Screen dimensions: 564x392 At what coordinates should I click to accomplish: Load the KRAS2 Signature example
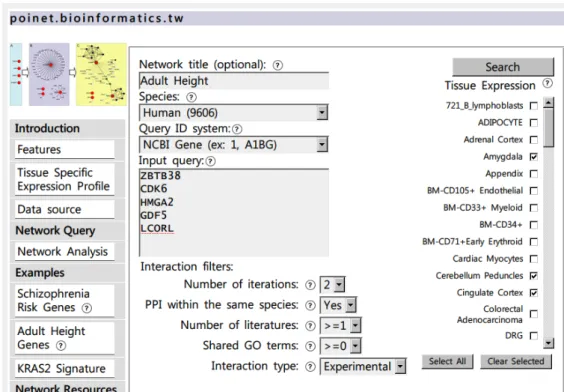[x=64, y=369]
